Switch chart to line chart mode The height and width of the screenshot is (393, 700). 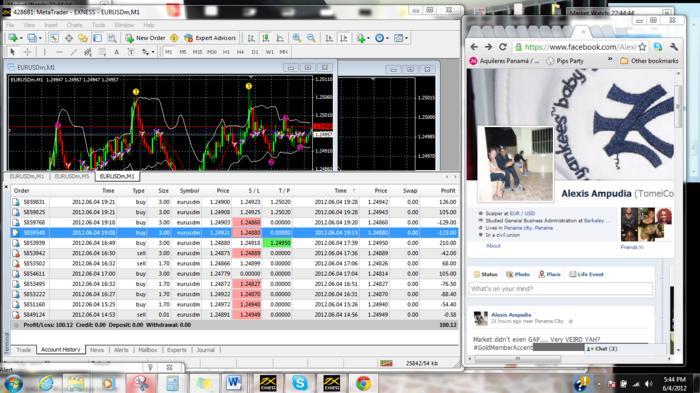pos(280,38)
